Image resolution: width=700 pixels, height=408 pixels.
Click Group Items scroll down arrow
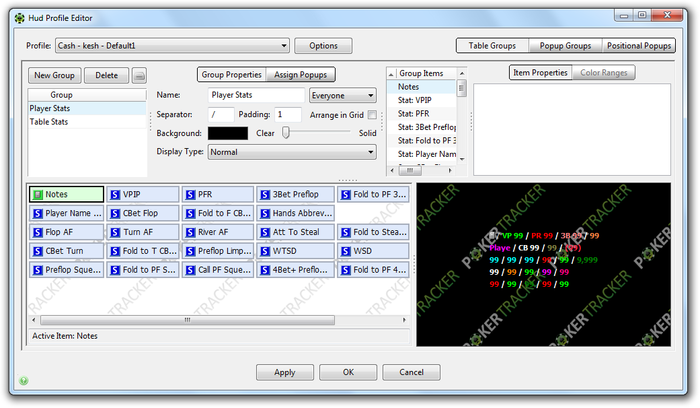[462, 159]
